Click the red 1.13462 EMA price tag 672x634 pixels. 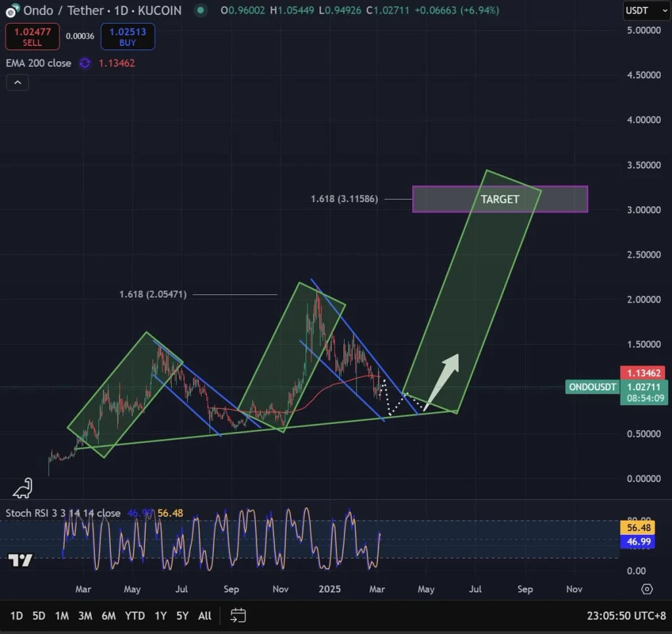pos(643,373)
